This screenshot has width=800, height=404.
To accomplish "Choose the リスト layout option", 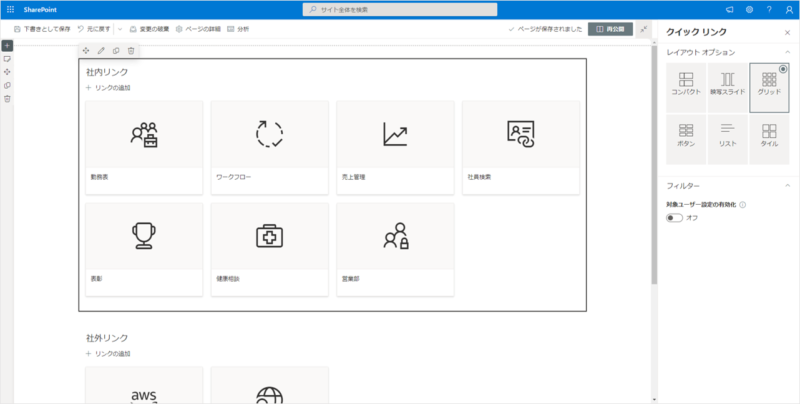I will click(727, 135).
